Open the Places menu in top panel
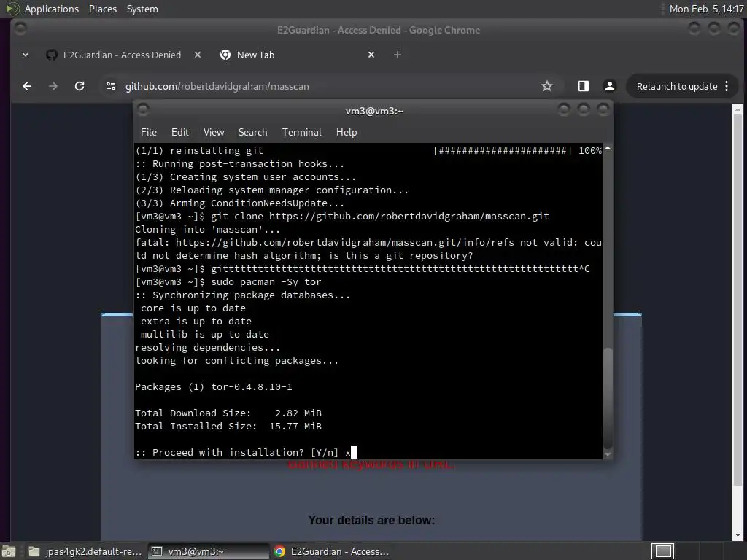This screenshot has width=747, height=560. pyautogui.click(x=102, y=9)
